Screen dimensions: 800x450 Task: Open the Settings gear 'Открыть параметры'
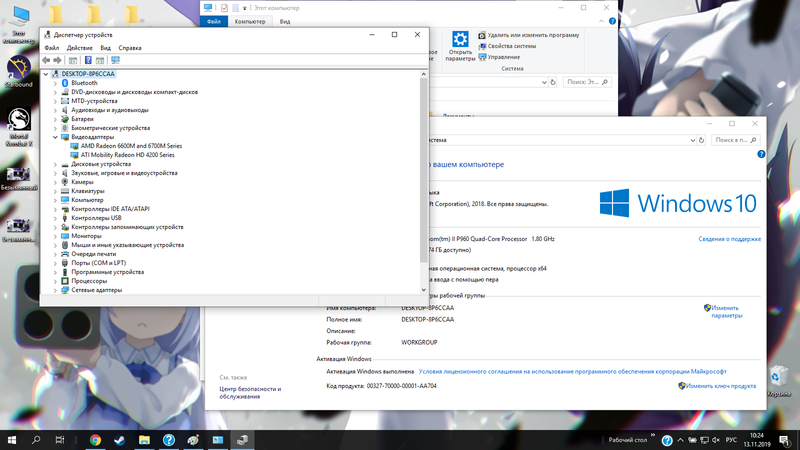[460, 45]
